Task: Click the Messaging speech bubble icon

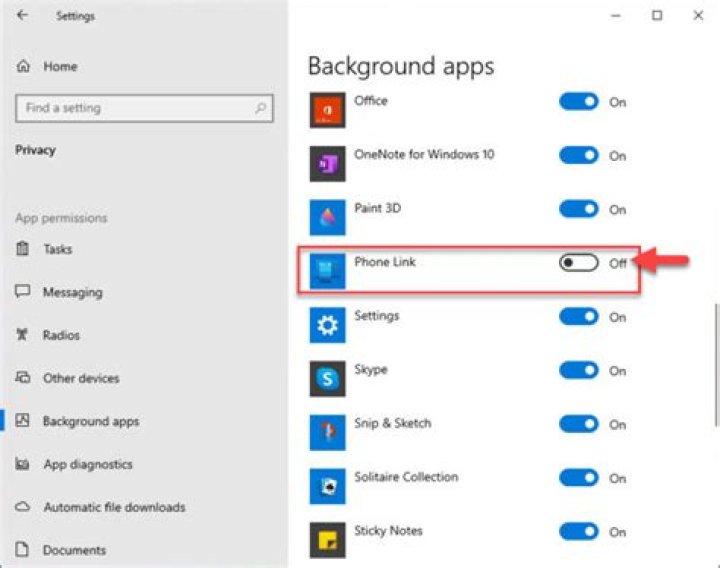Action: pyautogui.click(x=22, y=291)
